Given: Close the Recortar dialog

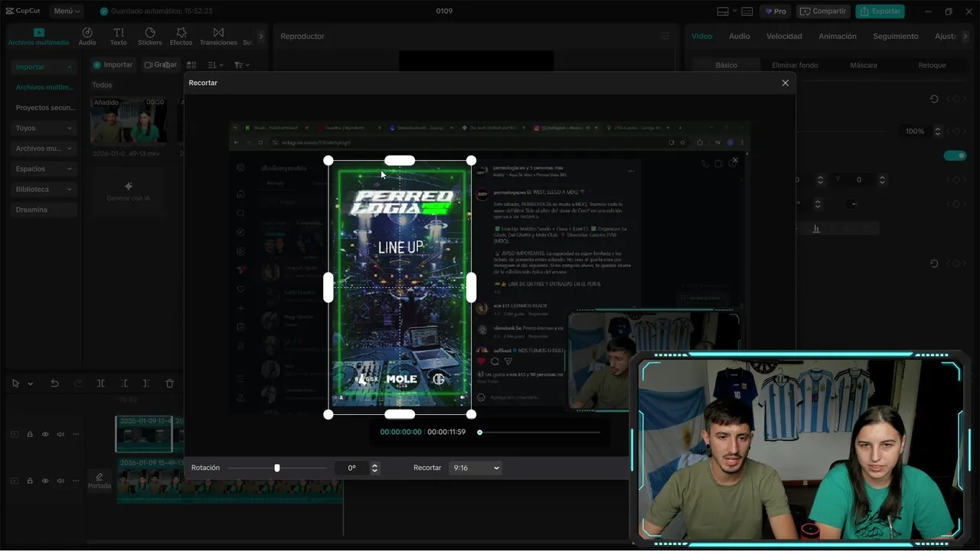Looking at the screenshot, I should (x=785, y=83).
